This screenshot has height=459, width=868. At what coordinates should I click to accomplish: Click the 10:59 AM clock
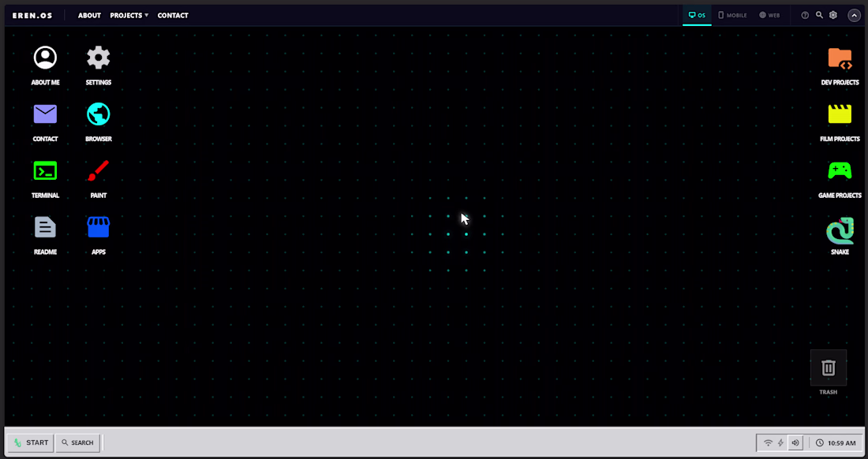(x=836, y=443)
